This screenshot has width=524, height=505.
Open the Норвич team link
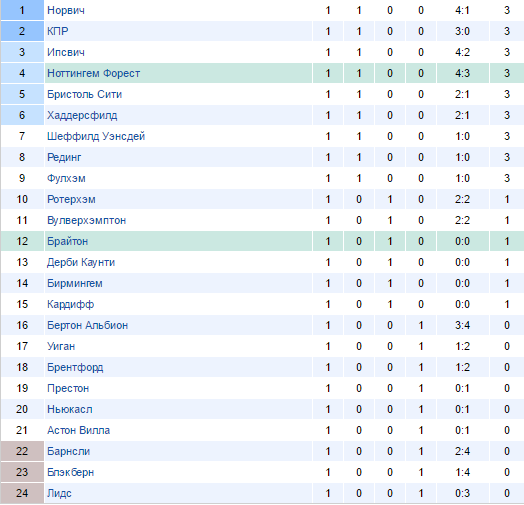(66, 10)
